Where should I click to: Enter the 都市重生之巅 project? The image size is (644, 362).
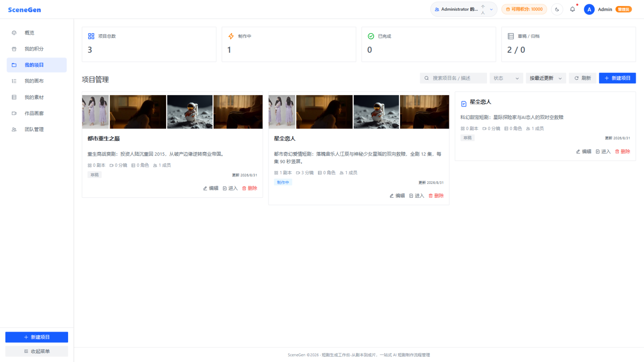[230, 188]
